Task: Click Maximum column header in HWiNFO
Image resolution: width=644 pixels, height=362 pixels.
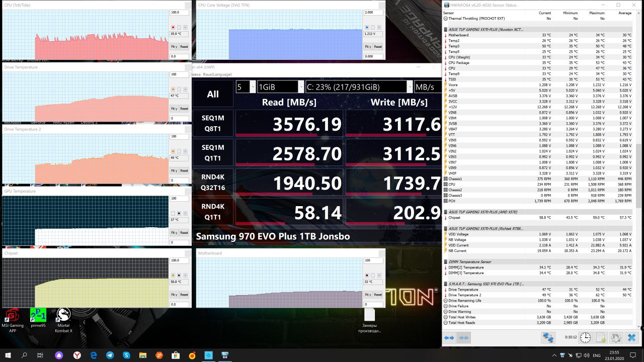Action: coord(596,13)
